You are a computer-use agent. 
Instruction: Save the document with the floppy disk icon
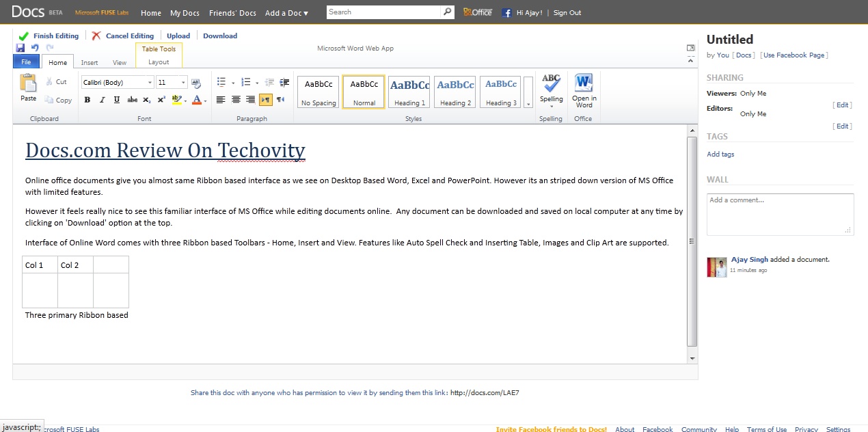click(21, 48)
